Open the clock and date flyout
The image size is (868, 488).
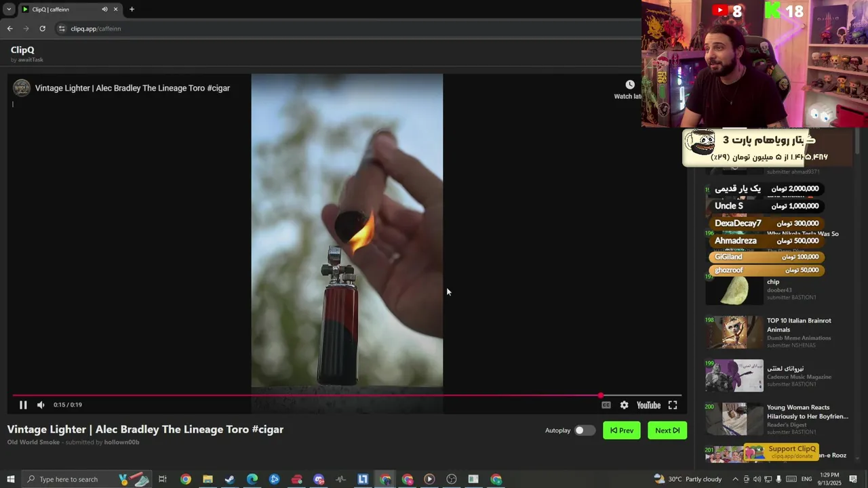(x=829, y=479)
